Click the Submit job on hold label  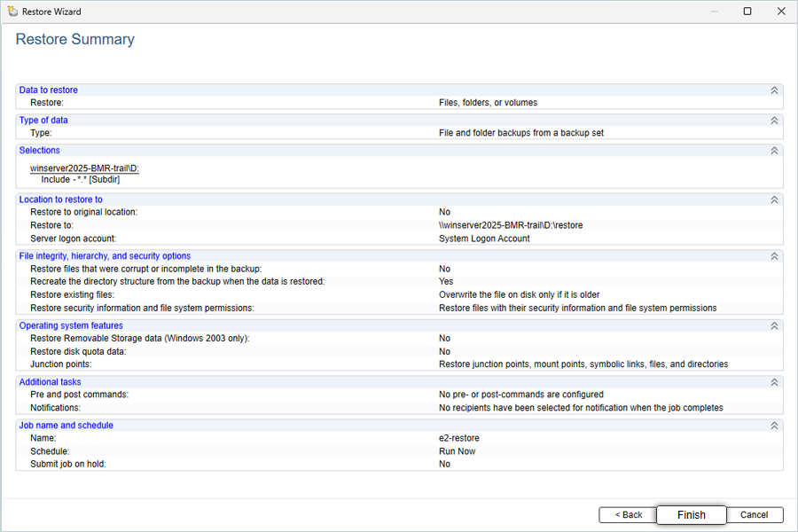[68, 464]
